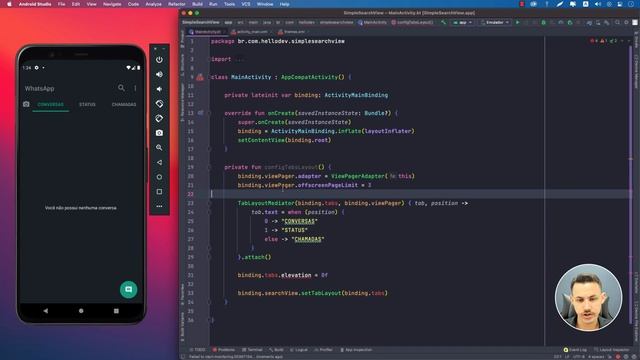
Task: Open the Profiler tool window
Action: click(x=324, y=350)
